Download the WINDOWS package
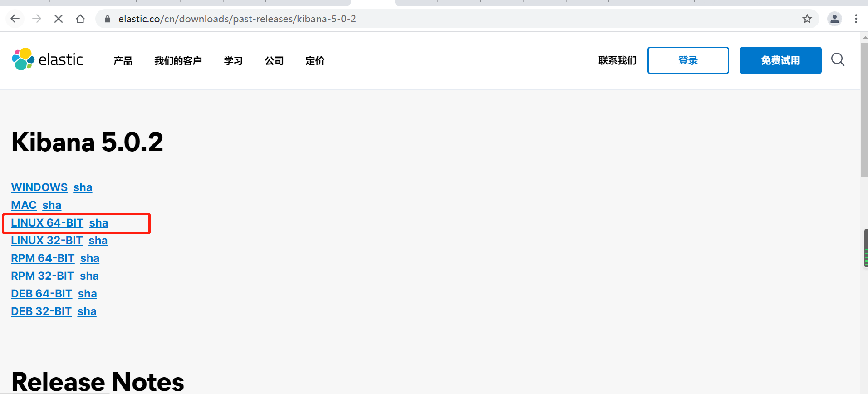The image size is (868, 394). pos(39,187)
